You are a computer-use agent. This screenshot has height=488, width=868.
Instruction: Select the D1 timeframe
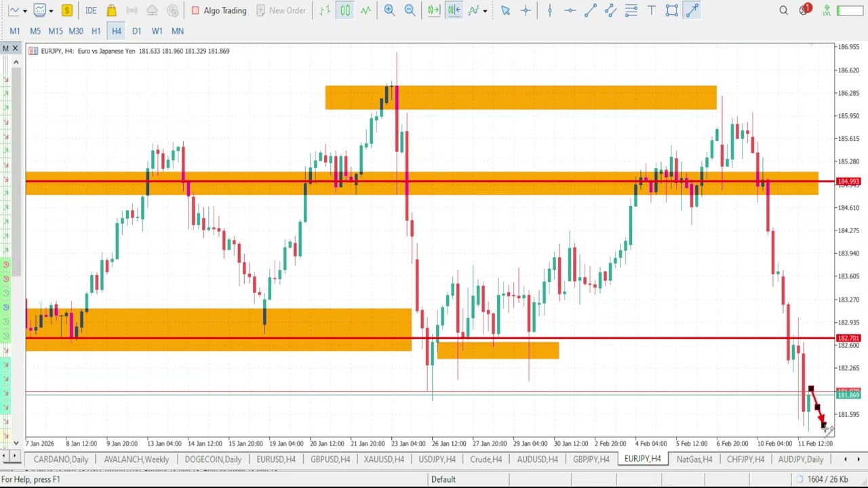[x=137, y=30]
